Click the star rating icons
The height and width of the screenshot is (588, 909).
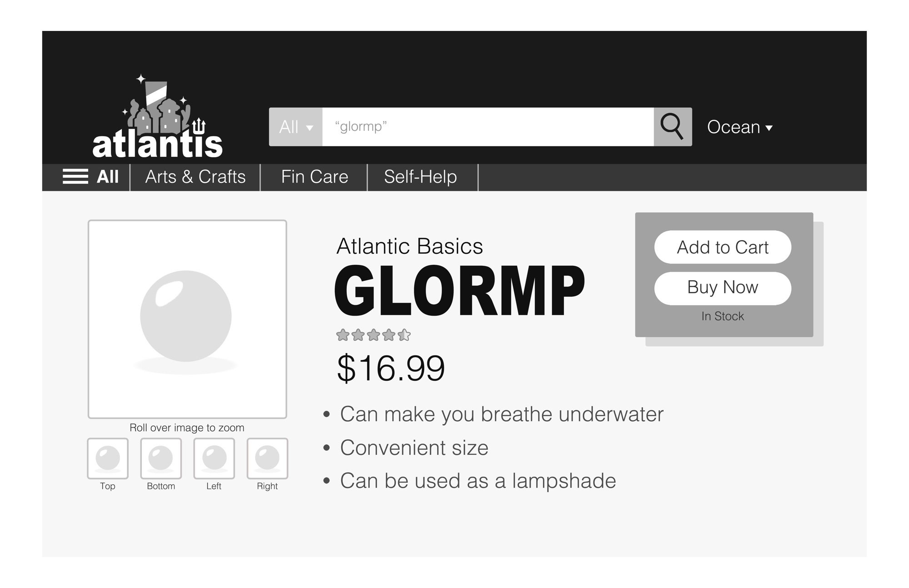(x=373, y=335)
